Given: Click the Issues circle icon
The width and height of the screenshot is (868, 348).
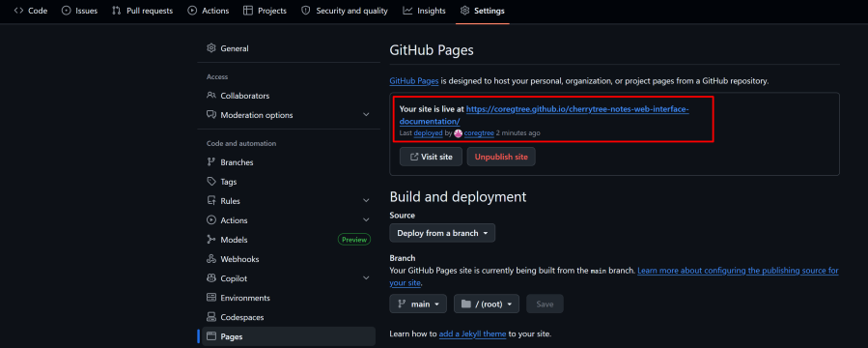Looking at the screenshot, I should click(66, 11).
